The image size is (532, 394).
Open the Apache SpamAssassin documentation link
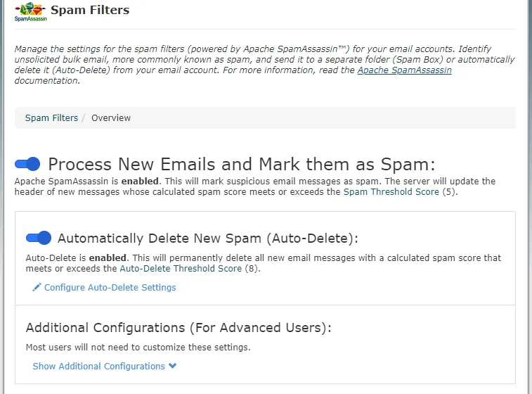click(x=404, y=70)
